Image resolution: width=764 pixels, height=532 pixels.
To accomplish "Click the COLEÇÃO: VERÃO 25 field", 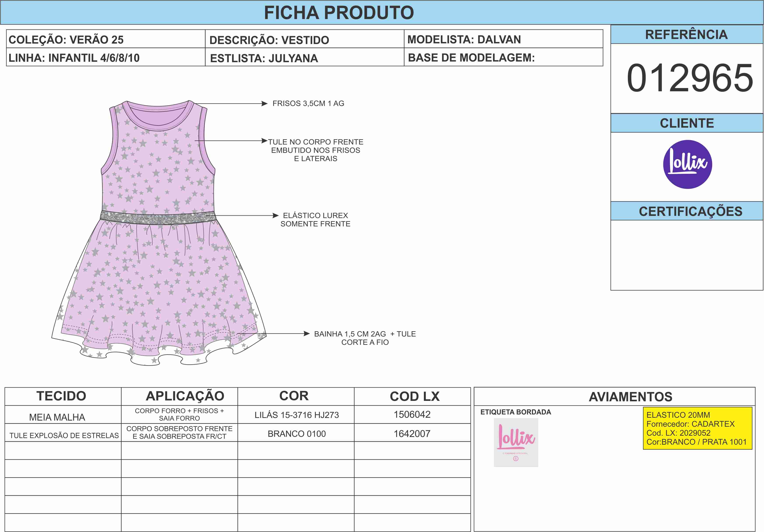I will click(x=66, y=40).
